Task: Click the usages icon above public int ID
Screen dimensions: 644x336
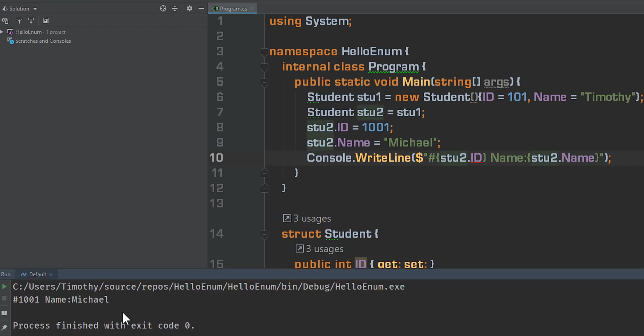Action: (x=299, y=249)
